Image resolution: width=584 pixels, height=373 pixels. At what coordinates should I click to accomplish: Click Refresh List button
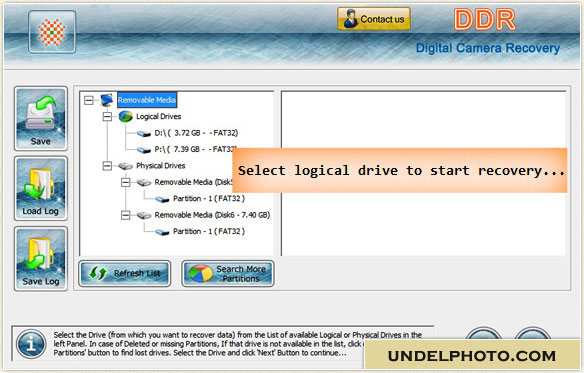pos(125,274)
